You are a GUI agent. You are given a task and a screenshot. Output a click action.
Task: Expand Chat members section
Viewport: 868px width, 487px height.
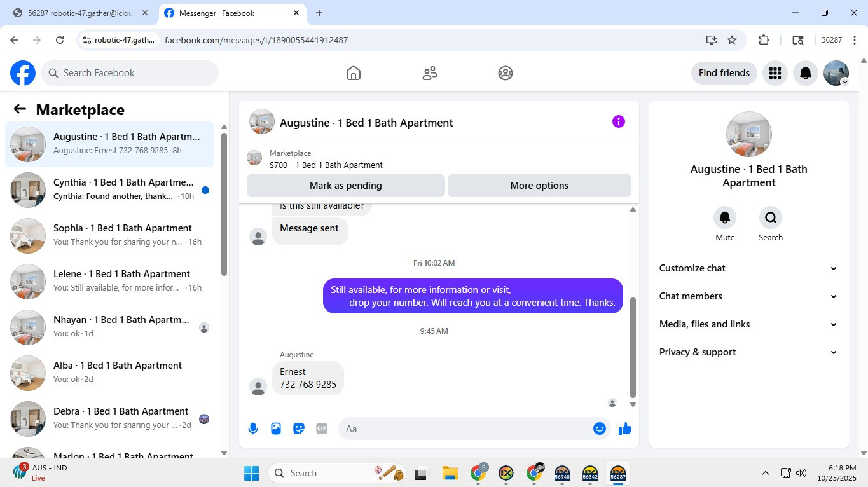[748, 296]
